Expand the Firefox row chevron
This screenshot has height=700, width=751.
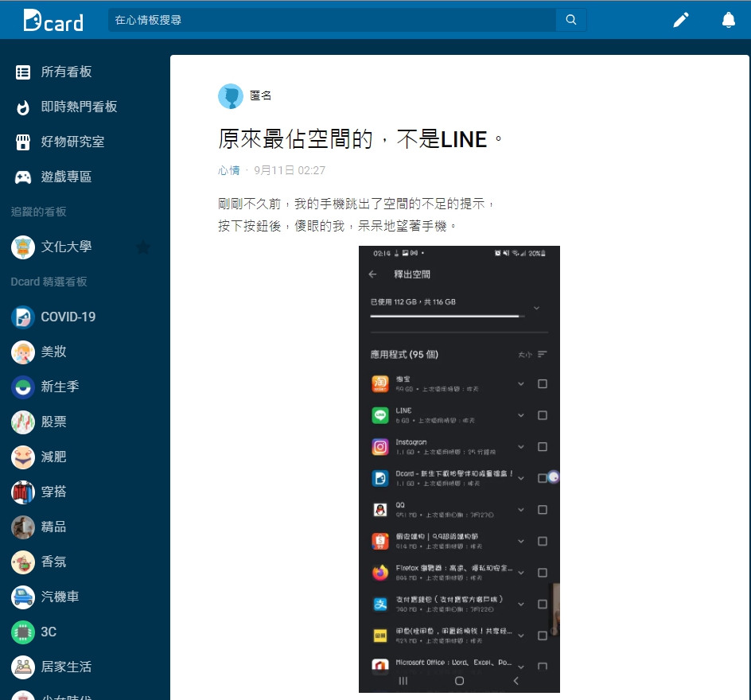(520, 573)
